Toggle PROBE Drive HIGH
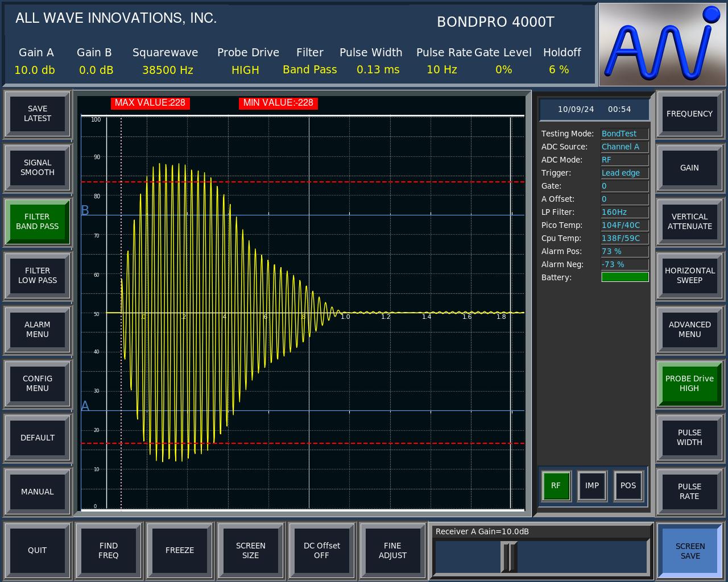The image size is (728, 582). click(689, 384)
